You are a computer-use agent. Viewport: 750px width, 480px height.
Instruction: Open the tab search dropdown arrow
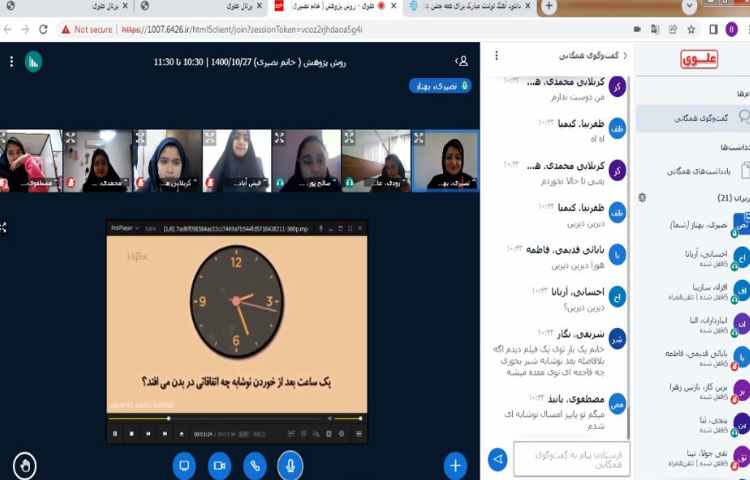pyautogui.click(x=689, y=6)
